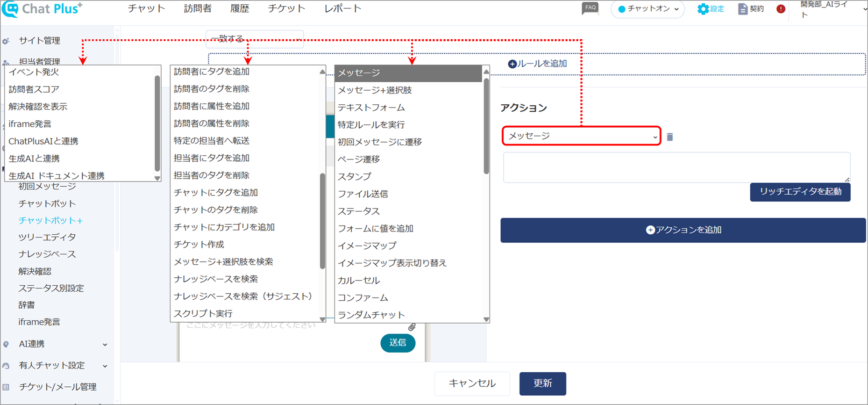Open the チケット top menu
The width and height of the screenshot is (868, 405).
(286, 8)
